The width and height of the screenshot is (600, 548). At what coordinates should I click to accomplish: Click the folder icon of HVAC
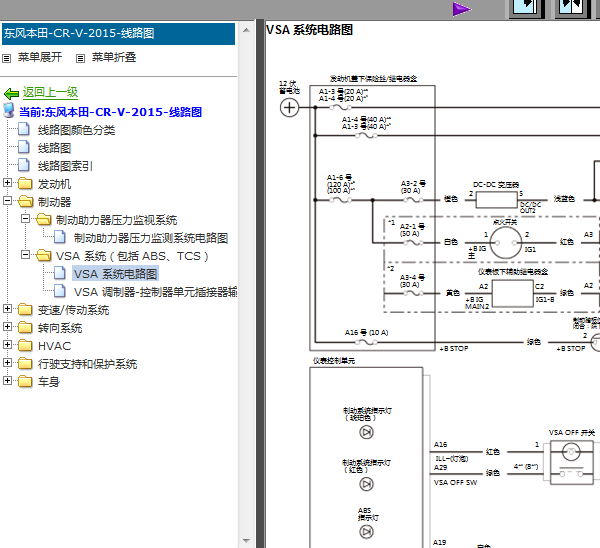25,345
